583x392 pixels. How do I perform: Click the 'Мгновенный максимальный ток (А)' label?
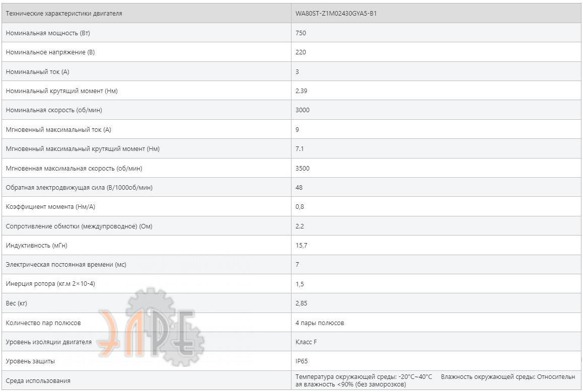pyautogui.click(x=58, y=130)
